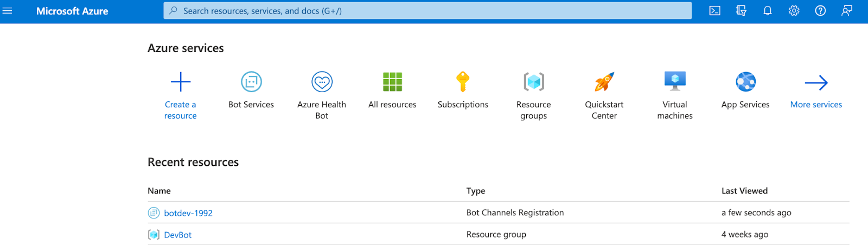The image size is (868, 245).
Task: Click the 'More services' link text
Action: click(816, 105)
